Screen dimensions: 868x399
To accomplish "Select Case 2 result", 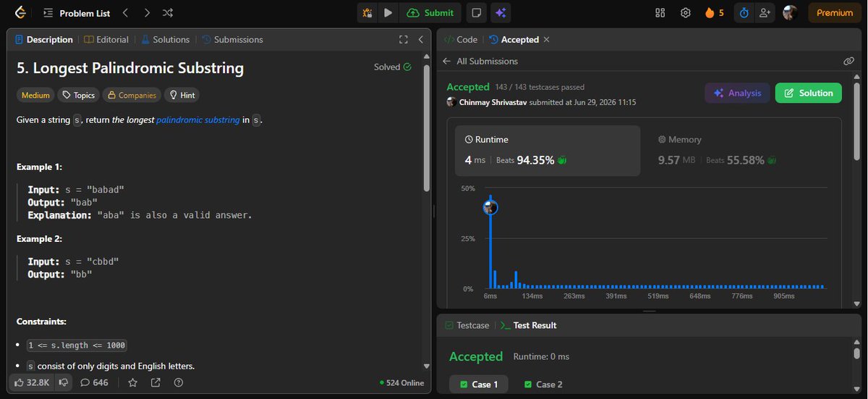I will 543,385.
